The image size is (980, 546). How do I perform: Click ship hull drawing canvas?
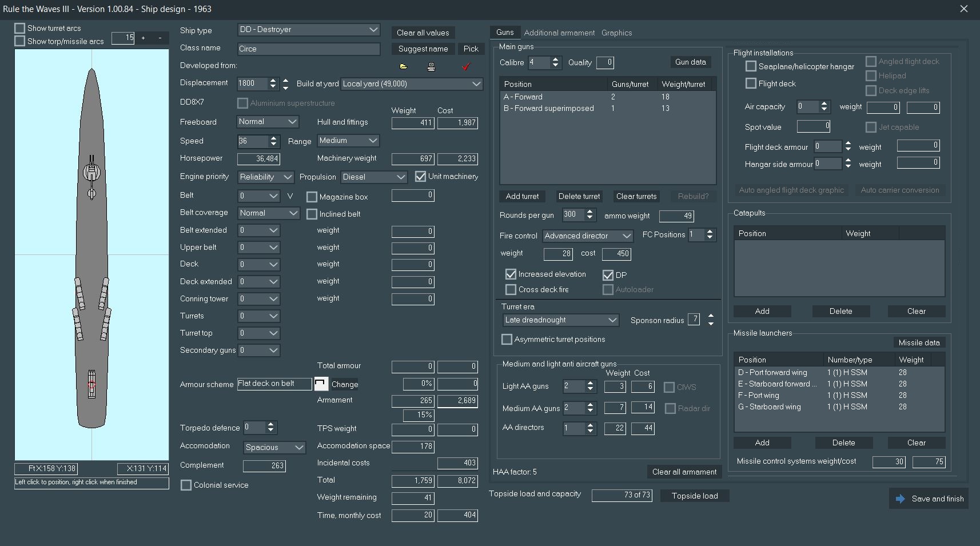91,254
